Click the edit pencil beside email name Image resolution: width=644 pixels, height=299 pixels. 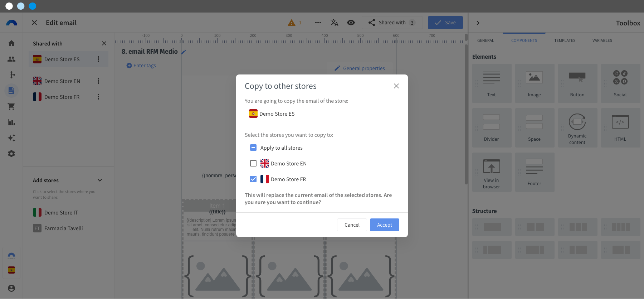pyautogui.click(x=184, y=52)
